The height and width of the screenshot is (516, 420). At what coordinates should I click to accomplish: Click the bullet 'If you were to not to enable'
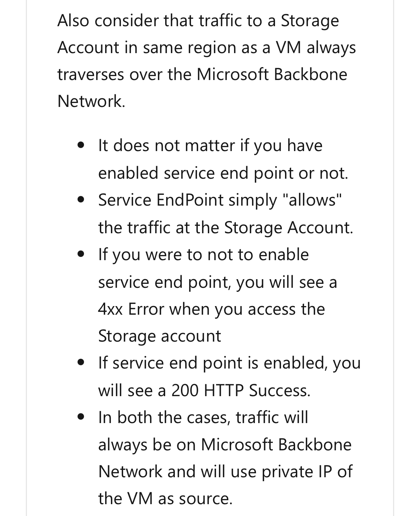point(218,295)
